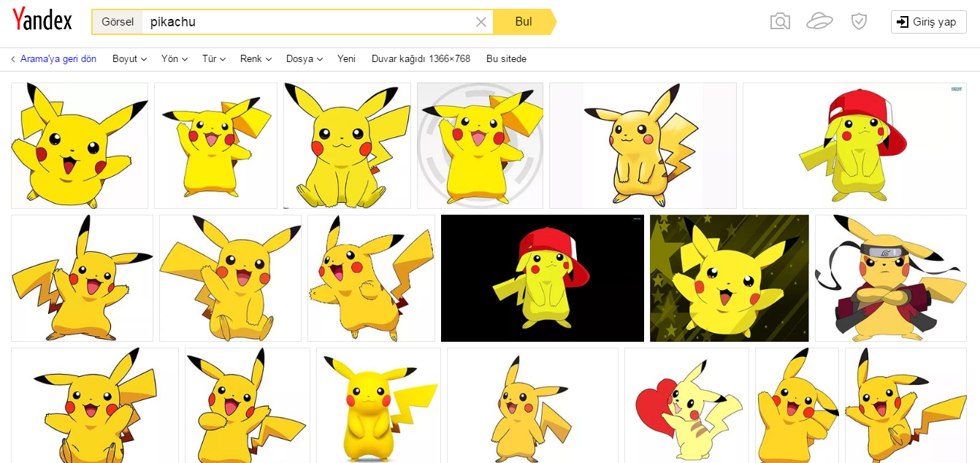980x463 pixels.
Task: Click the back arrow before Arama'ya geri dön
Action: pyautogui.click(x=13, y=59)
